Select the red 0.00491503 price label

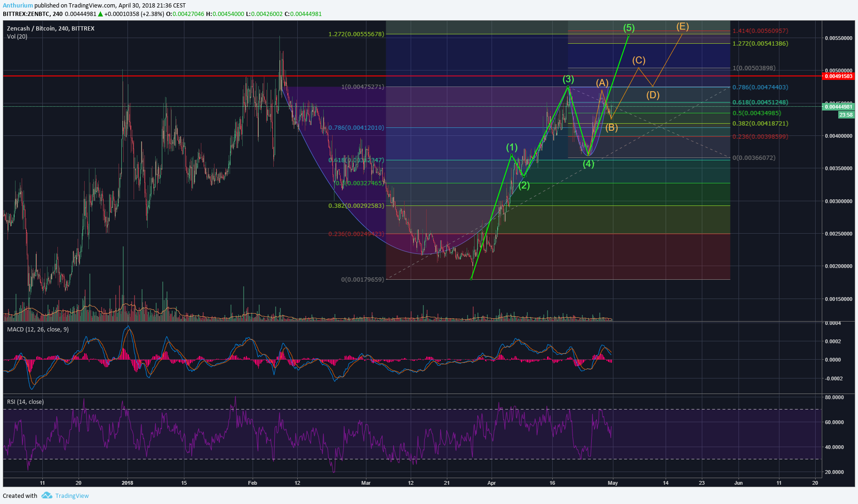pyautogui.click(x=839, y=76)
